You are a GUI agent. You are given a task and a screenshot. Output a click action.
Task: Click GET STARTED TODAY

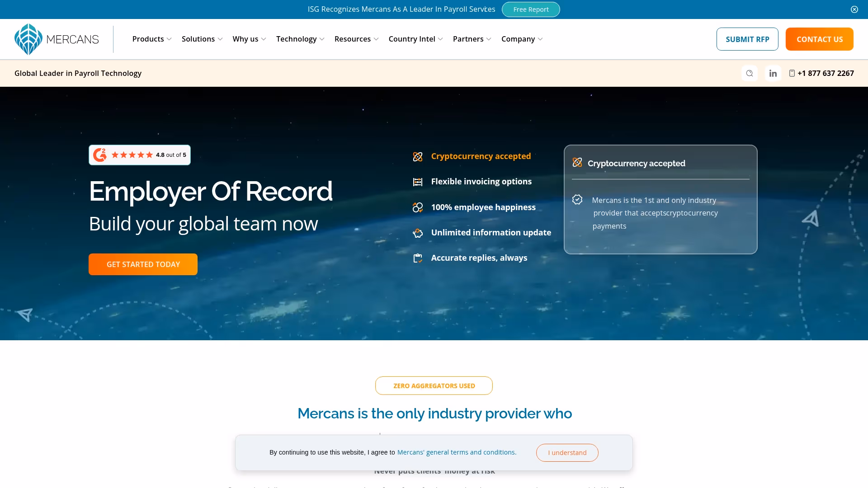coord(143,264)
